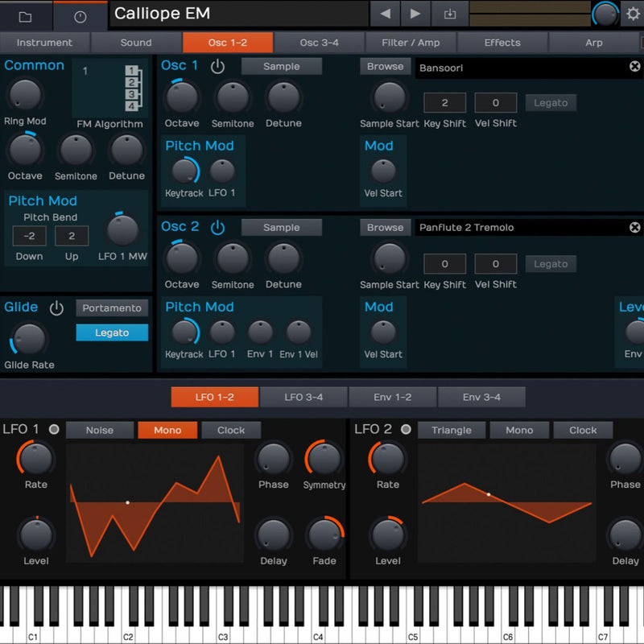Go to previous preset with left arrow
This screenshot has height=644, width=644.
[x=385, y=14]
